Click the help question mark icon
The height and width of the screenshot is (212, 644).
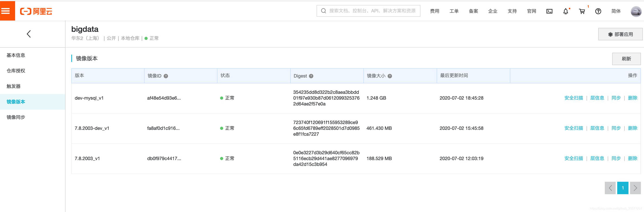point(598,11)
